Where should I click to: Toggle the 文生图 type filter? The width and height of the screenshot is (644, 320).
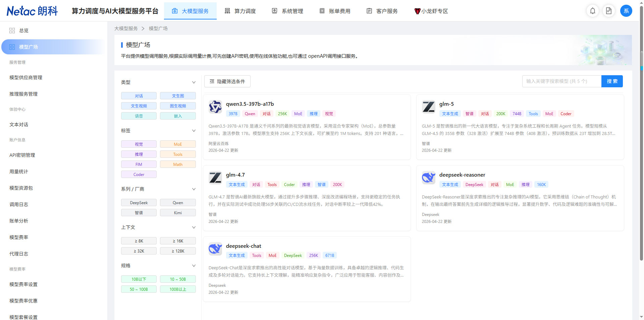click(x=178, y=96)
